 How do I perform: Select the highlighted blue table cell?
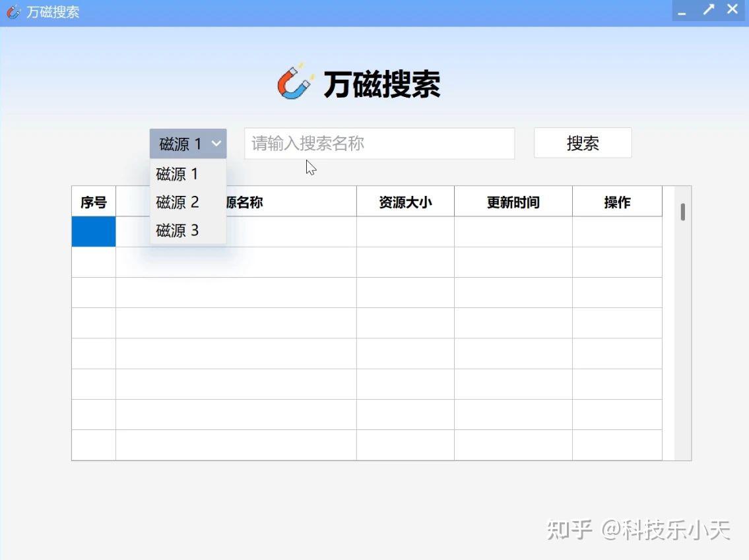click(93, 232)
